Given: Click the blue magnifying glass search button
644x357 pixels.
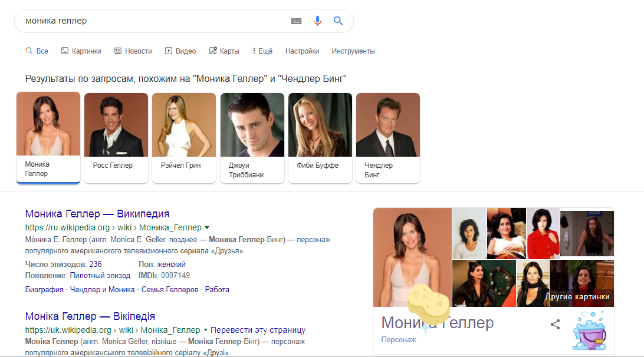Looking at the screenshot, I should click(338, 21).
